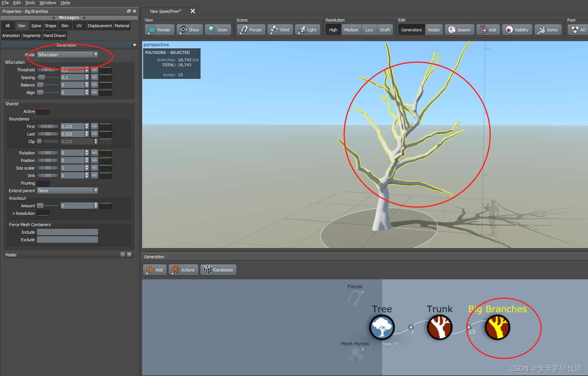Click the Masks plus button
This screenshot has height=376, width=588.
pyautogui.click(x=129, y=254)
